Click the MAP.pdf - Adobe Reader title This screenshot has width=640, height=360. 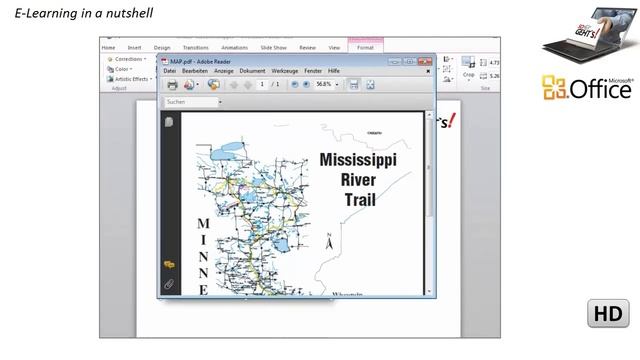(200, 62)
